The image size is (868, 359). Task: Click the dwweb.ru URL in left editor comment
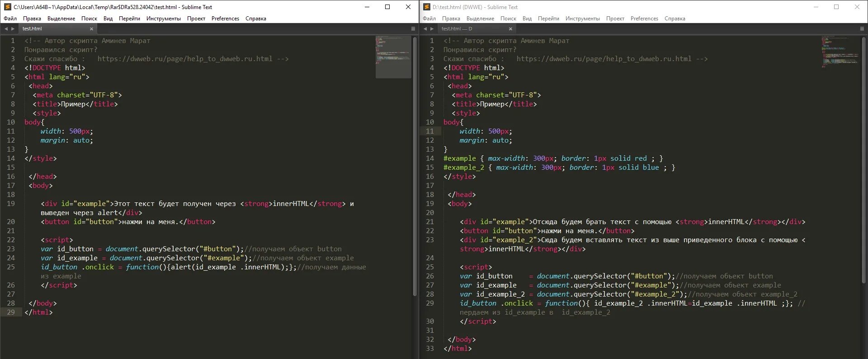[x=185, y=59]
